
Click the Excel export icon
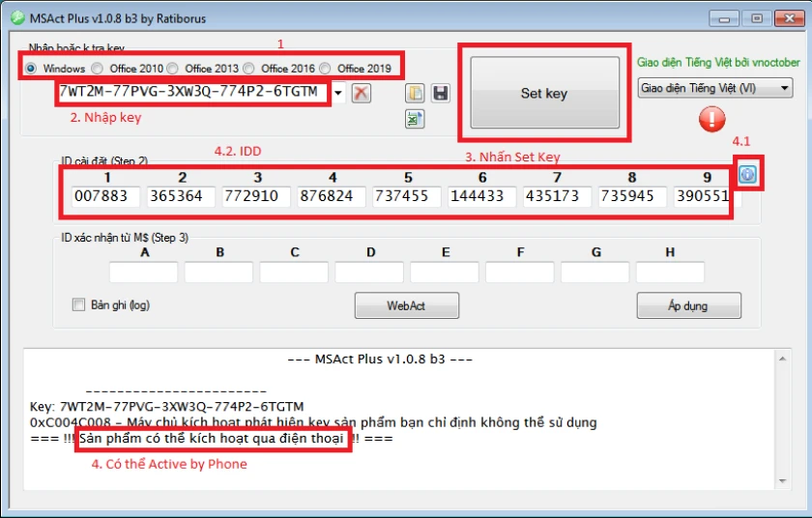click(415, 119)
